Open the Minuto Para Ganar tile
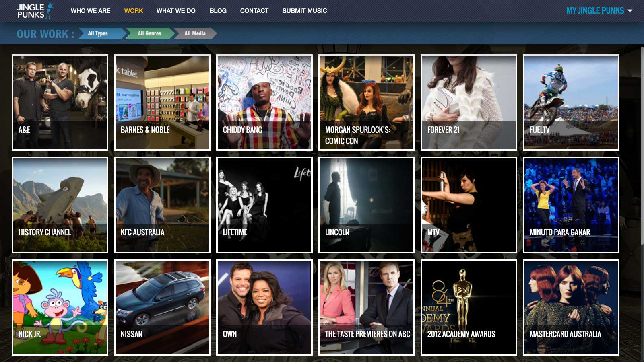 click(571, 205)
